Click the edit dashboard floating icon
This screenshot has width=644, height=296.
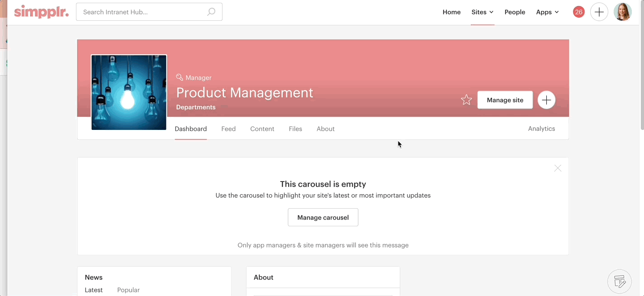(619, 282)
